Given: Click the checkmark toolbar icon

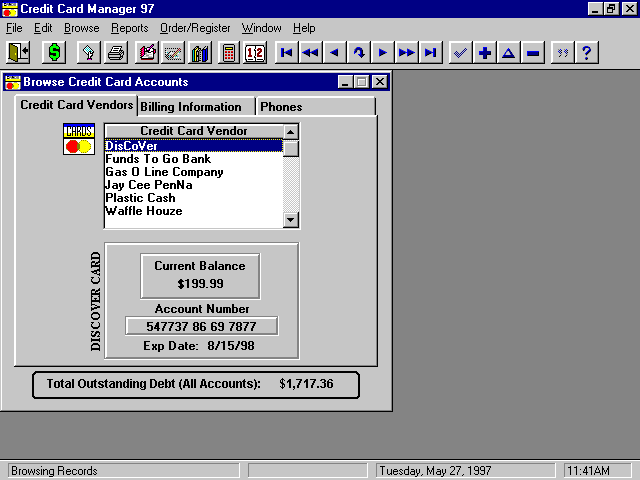Looking at the screenshot, I should click(x=460, y=53).
